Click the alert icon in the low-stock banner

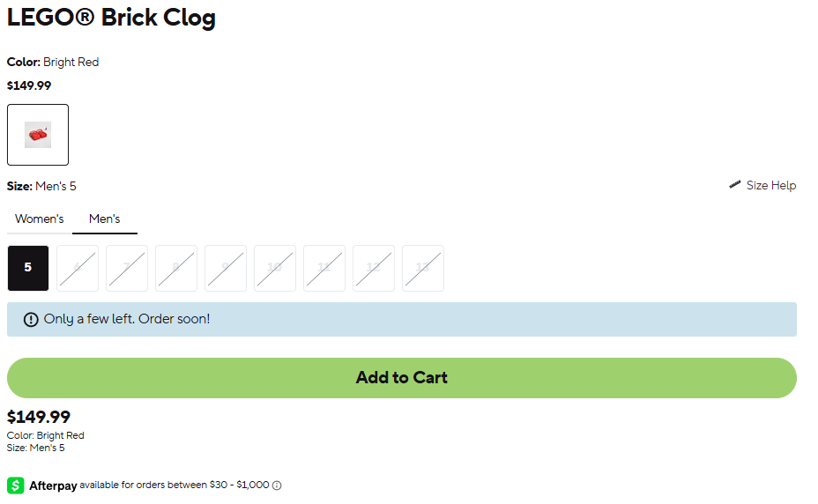[31, 319]
